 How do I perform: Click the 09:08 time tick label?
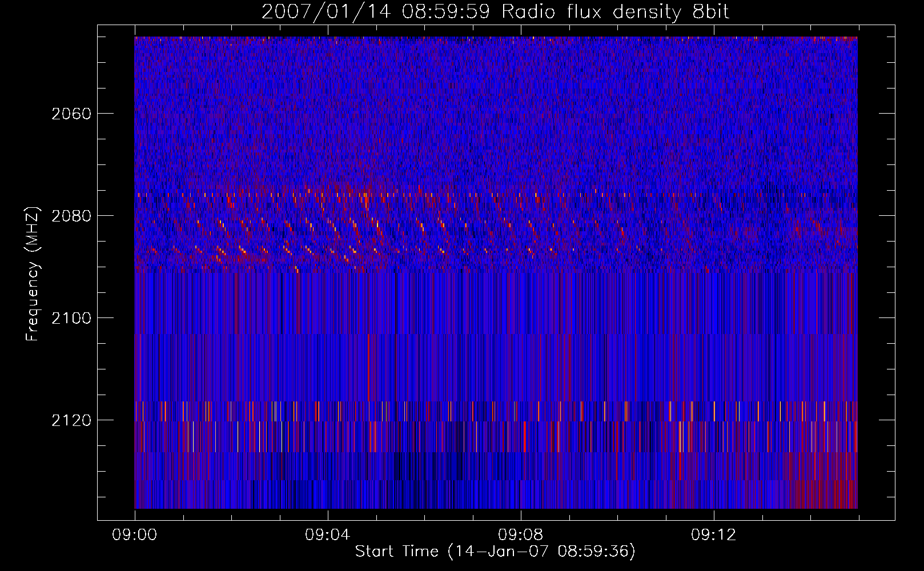click(521, 535)
